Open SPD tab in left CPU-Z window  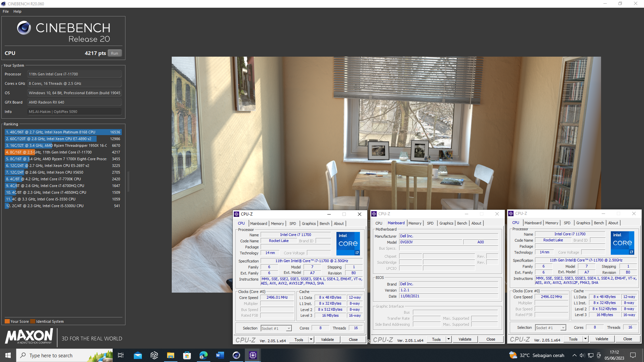(x=293, y=224)
